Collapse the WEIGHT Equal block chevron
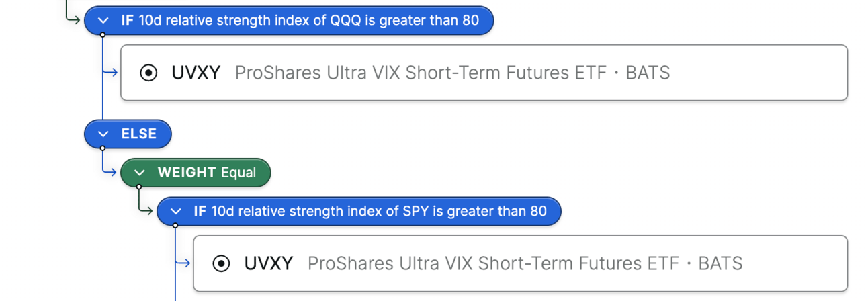 [x=139, y=173]
